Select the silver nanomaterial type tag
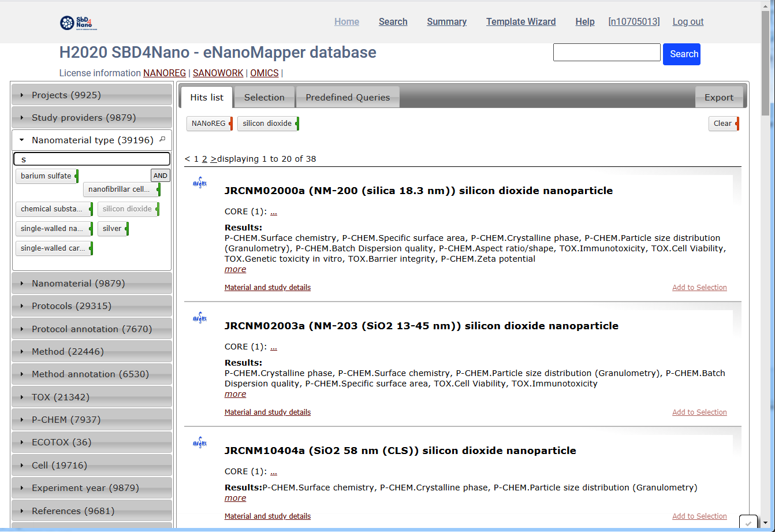 [113, 229]
